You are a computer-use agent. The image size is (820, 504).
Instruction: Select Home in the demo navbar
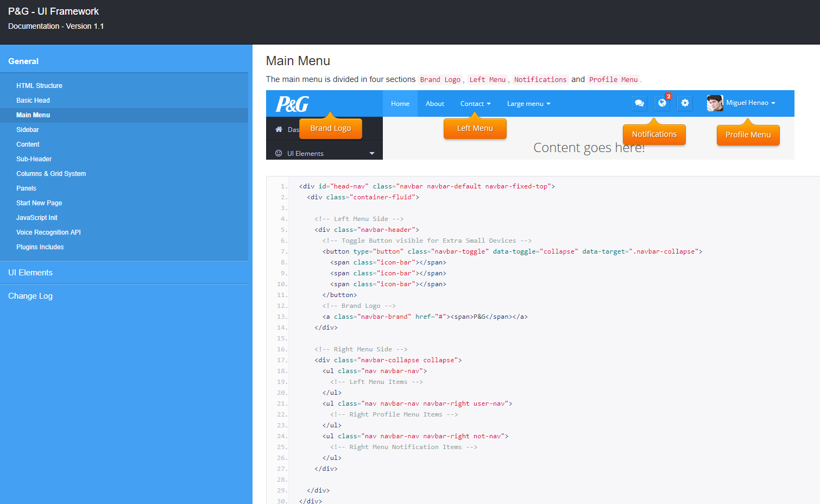click(400, 103)
